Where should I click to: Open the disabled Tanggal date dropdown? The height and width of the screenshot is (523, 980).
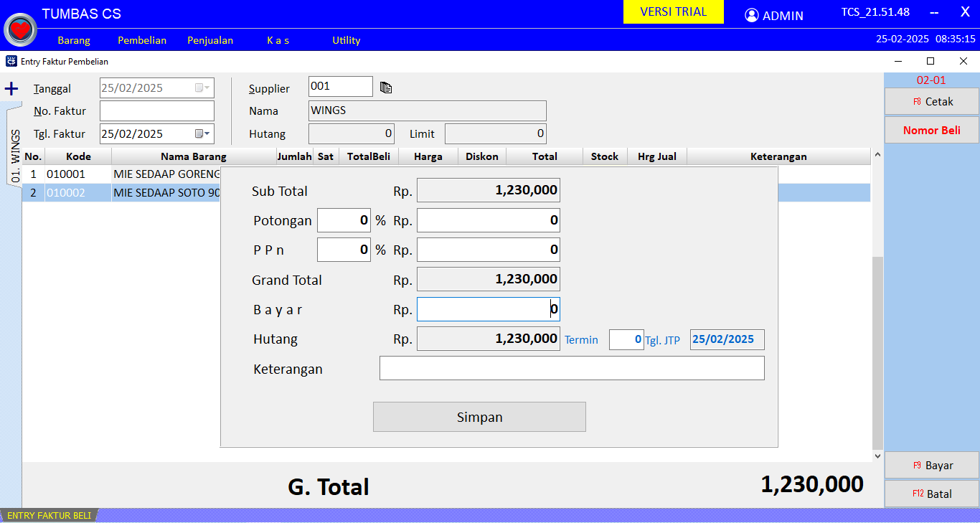[x=203, y=88]
